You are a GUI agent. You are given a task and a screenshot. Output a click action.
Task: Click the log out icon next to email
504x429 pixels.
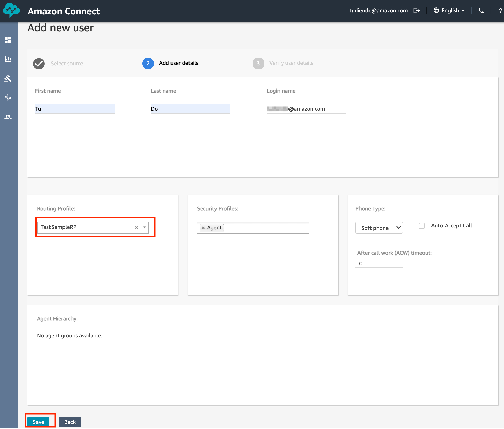417,11
